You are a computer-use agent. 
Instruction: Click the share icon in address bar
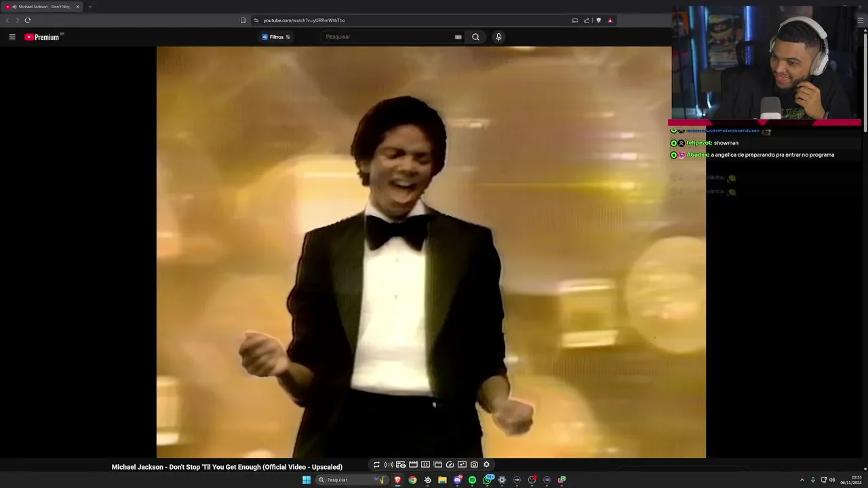[587, 20]
